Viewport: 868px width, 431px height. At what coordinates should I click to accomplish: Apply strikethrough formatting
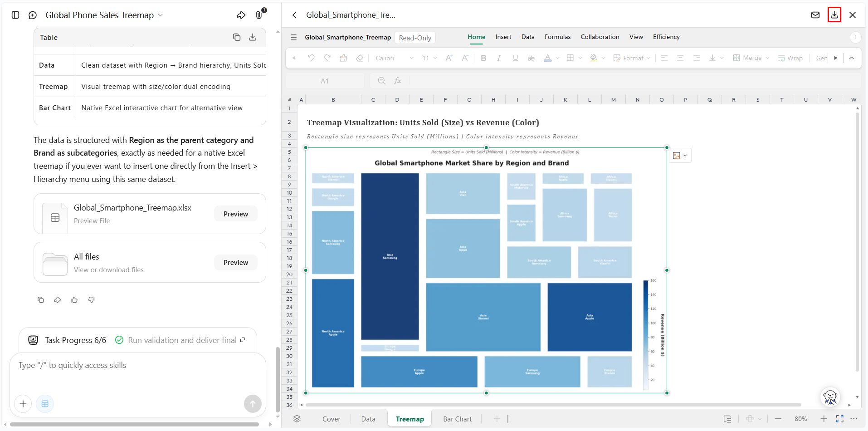pyautogui.click(x=532, y=58)
